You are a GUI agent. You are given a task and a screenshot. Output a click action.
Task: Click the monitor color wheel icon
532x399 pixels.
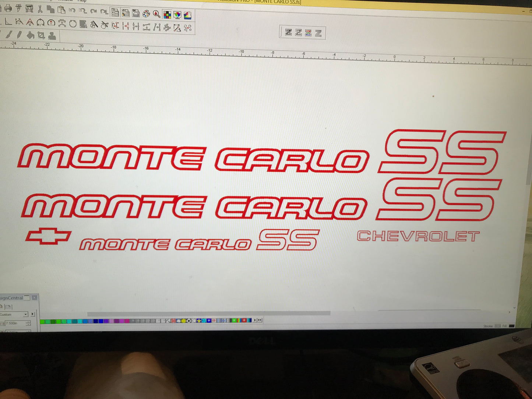point(177,15)
